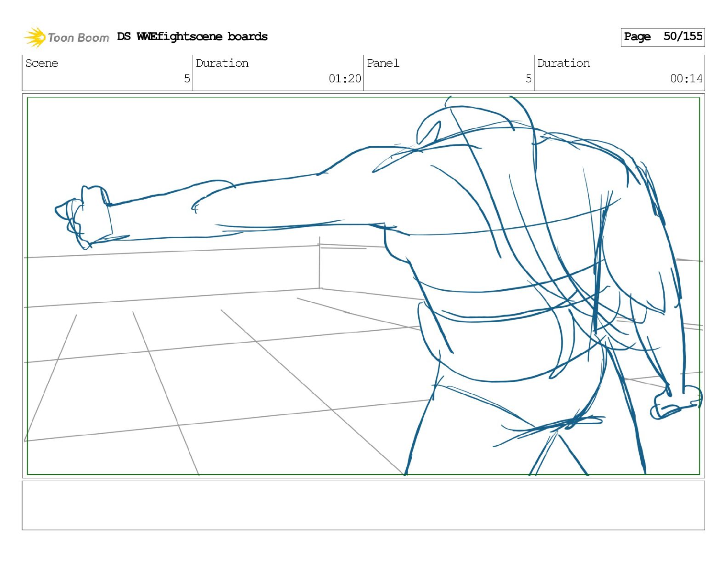Click the first Duration label after Scene

(x=222, y=63)
